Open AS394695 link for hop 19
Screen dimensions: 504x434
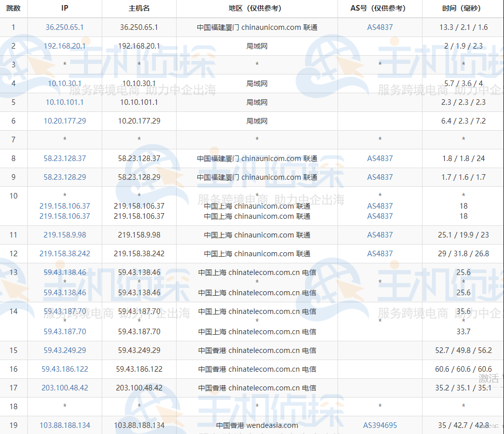[x=380, y=425]
